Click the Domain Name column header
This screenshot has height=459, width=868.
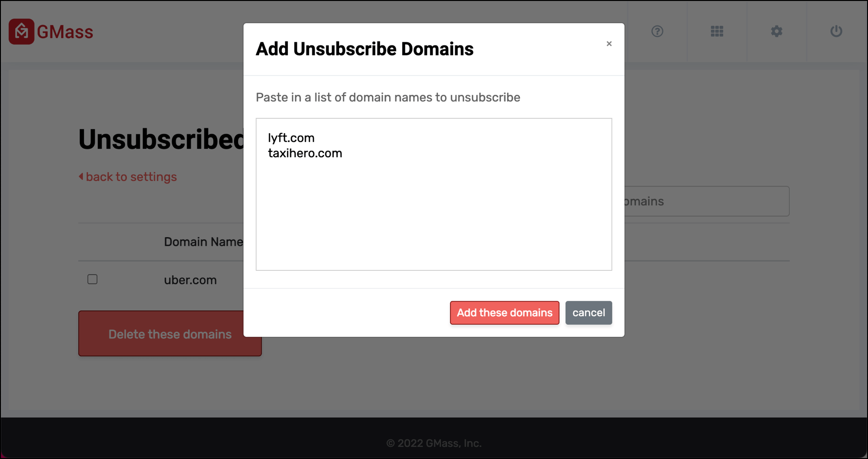click(x=204, y=242)
